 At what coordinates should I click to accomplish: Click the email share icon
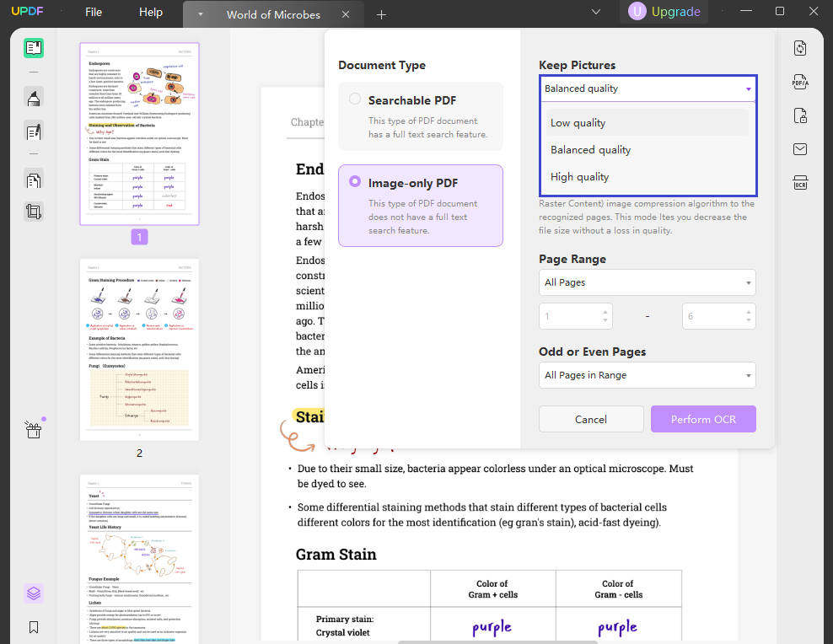tap(799, 149)
